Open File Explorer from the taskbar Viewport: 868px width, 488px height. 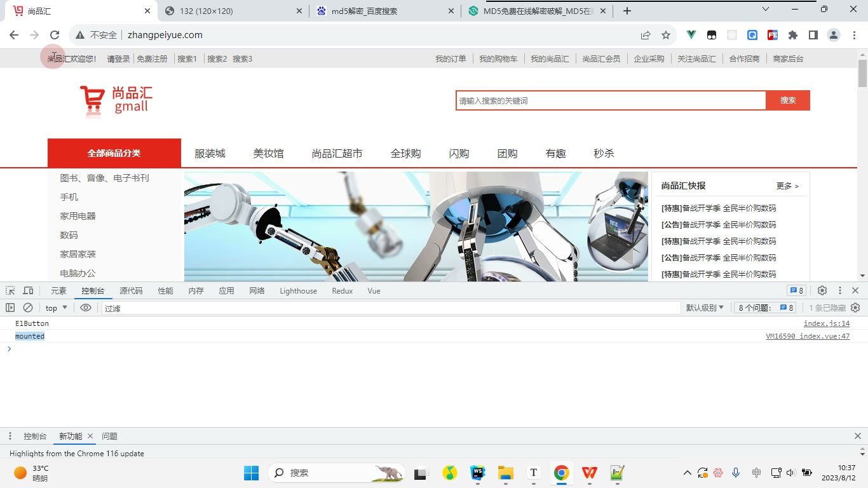click(505, 473)
